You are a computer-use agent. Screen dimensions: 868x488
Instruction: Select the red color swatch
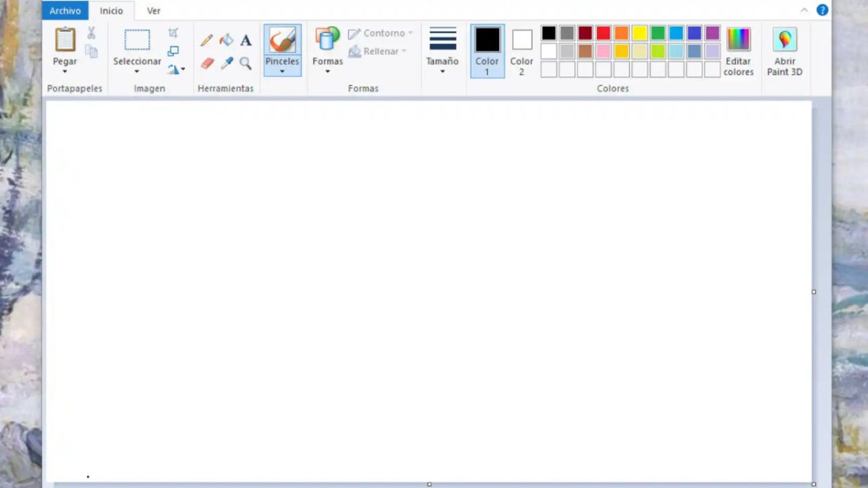pos(603,33)
